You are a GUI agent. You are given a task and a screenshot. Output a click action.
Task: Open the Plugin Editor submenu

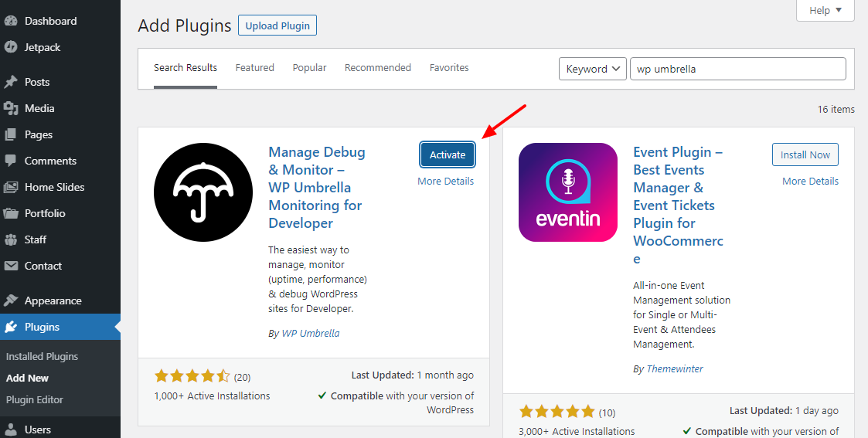34,400
